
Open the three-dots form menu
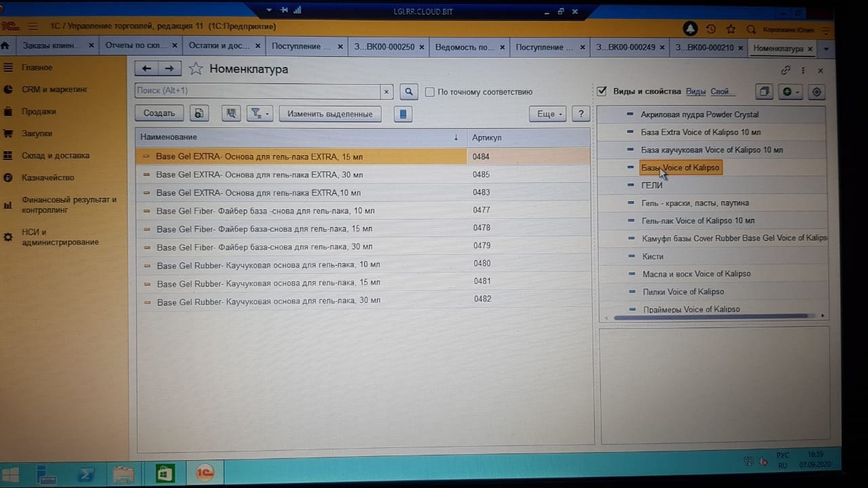[804, 70]
